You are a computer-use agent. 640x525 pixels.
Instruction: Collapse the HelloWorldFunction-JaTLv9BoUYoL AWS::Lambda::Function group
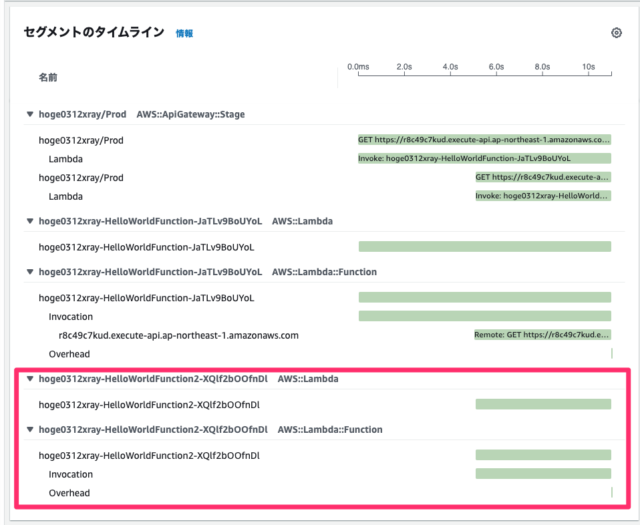[30, 272]
